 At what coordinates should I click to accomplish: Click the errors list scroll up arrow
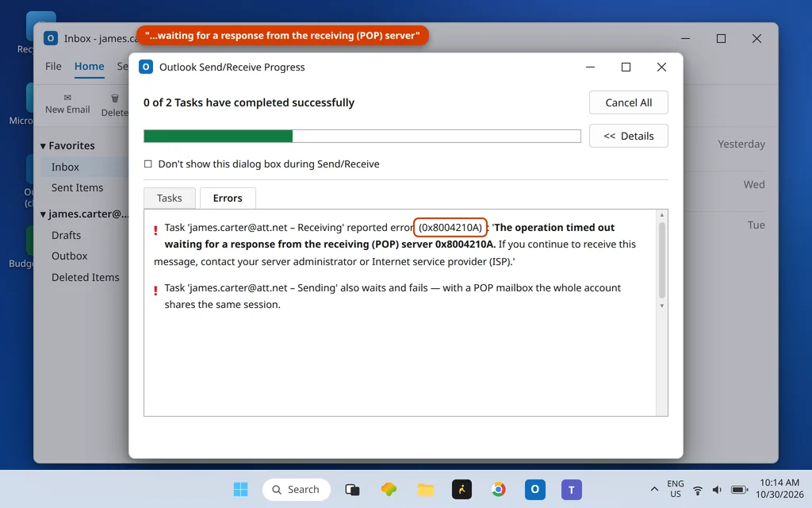pyautogui.click(x=661, y=214)
